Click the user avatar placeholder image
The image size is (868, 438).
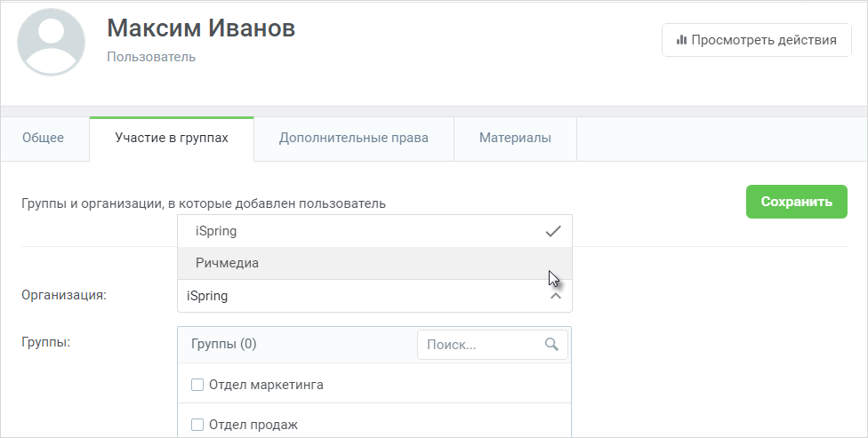(x=51, y=42)
